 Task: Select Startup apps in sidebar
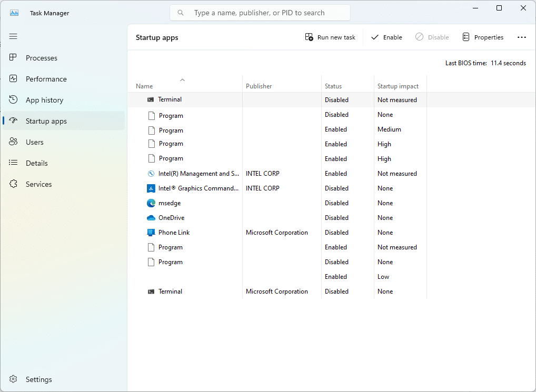[64, 121]
